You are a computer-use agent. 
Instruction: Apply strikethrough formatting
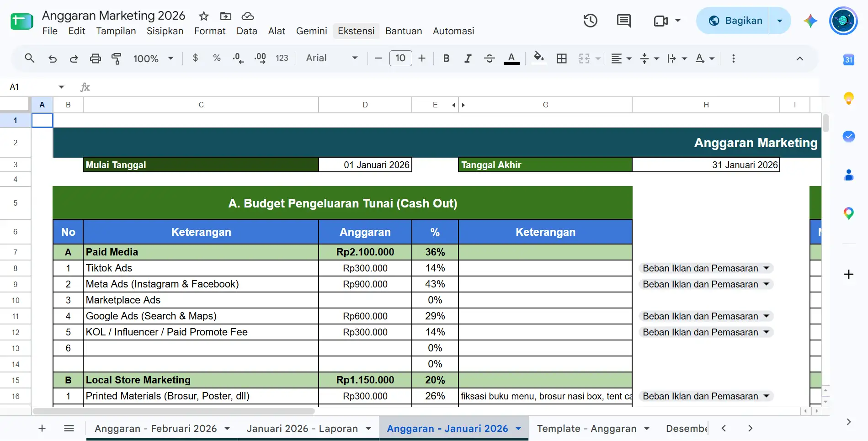coord(489,58)
